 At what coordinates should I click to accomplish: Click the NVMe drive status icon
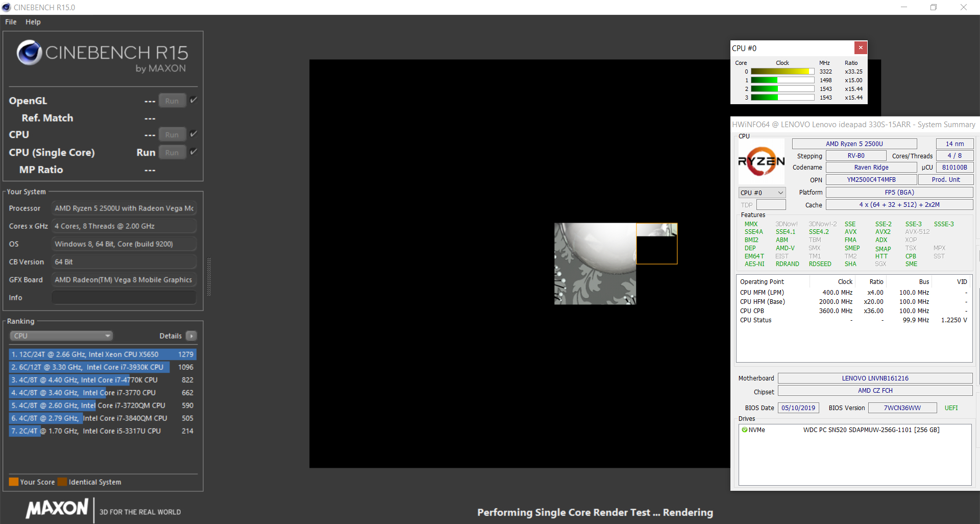[745, 430]
